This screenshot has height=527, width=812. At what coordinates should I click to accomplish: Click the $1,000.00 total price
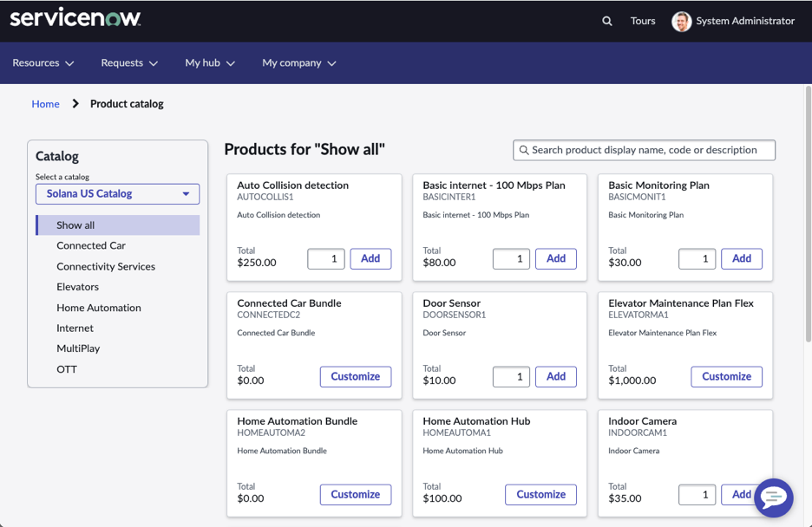632,381
